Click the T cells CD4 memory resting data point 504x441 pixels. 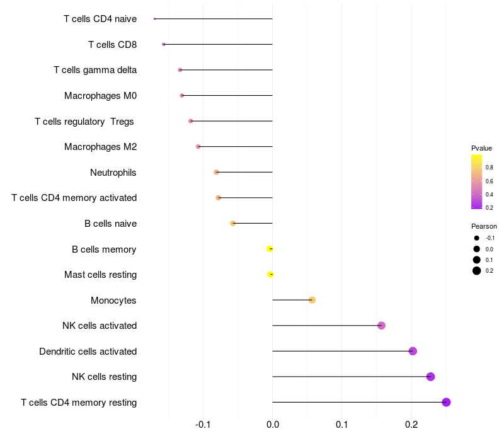[446, 402]
